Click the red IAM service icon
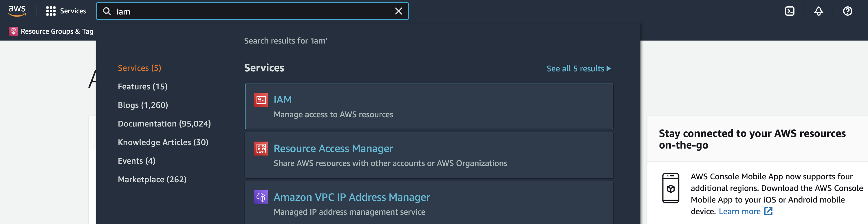The width and height of the screenshot is (868, 224). click(261, 100)
